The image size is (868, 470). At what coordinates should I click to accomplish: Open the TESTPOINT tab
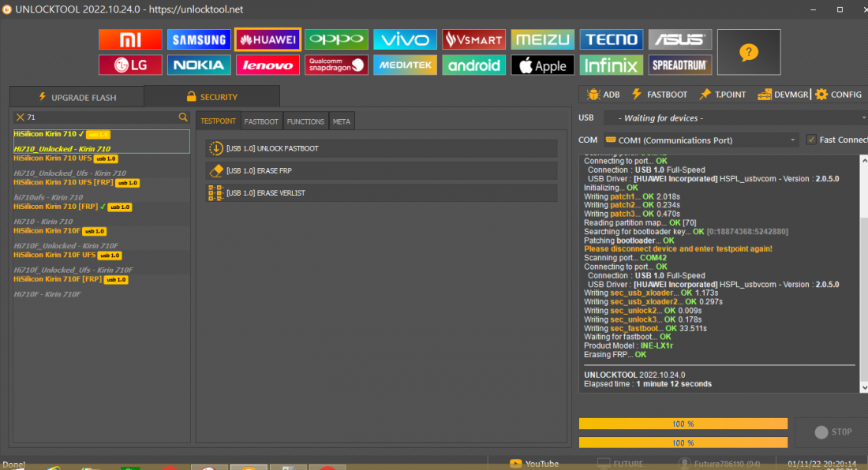pos(218,121)
